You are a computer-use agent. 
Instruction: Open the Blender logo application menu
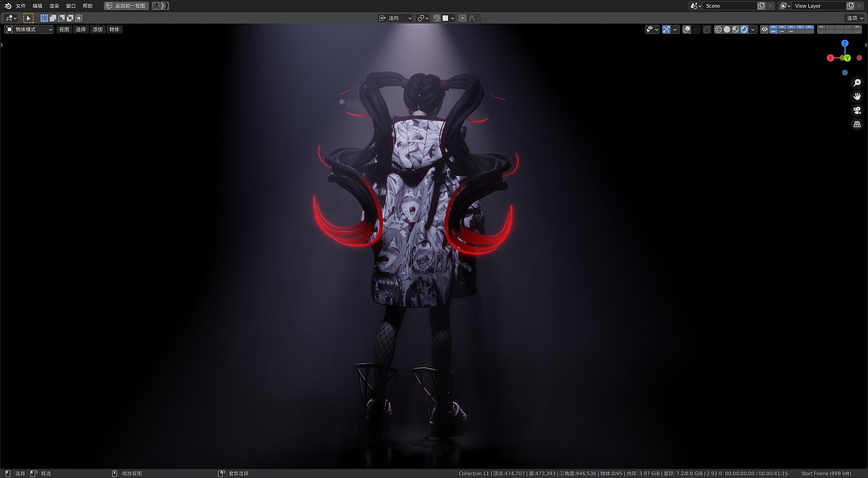[x=8, y=5]
